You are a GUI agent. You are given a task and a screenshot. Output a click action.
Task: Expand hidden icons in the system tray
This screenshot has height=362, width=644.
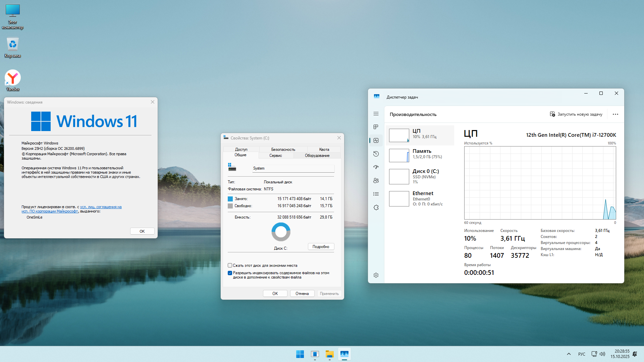click(x=569, y=354)
